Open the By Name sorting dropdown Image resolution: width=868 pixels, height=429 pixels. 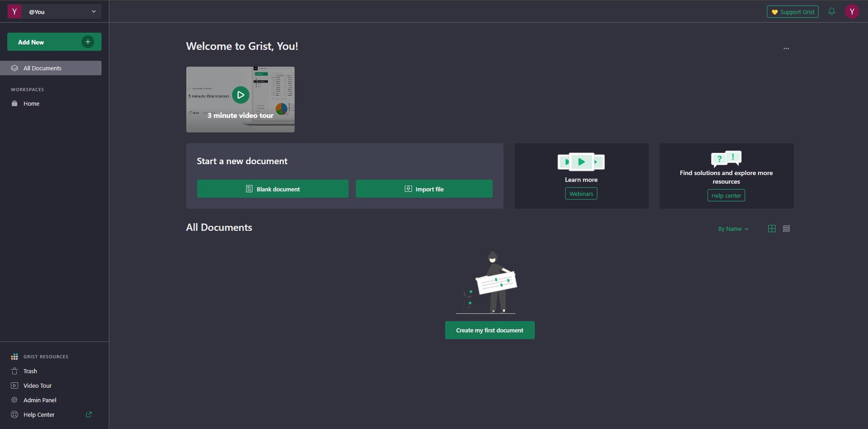coord(733,229)
